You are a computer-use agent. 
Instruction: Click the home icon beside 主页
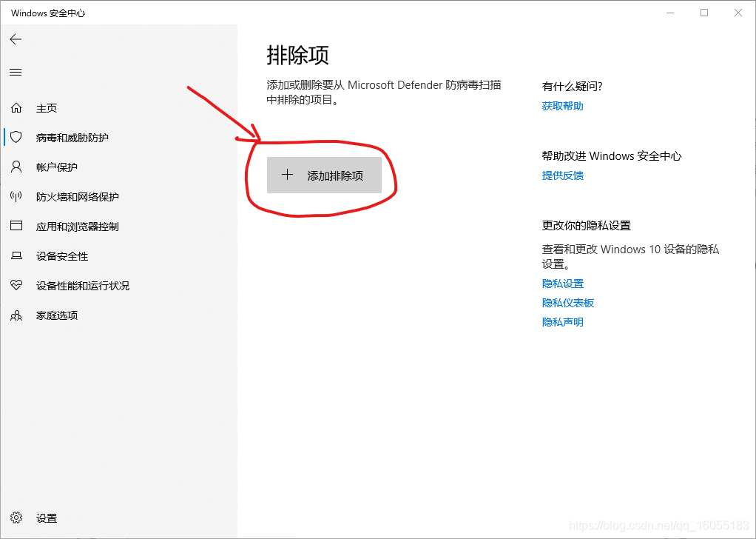pyautogui.click(x=16, y=108)
